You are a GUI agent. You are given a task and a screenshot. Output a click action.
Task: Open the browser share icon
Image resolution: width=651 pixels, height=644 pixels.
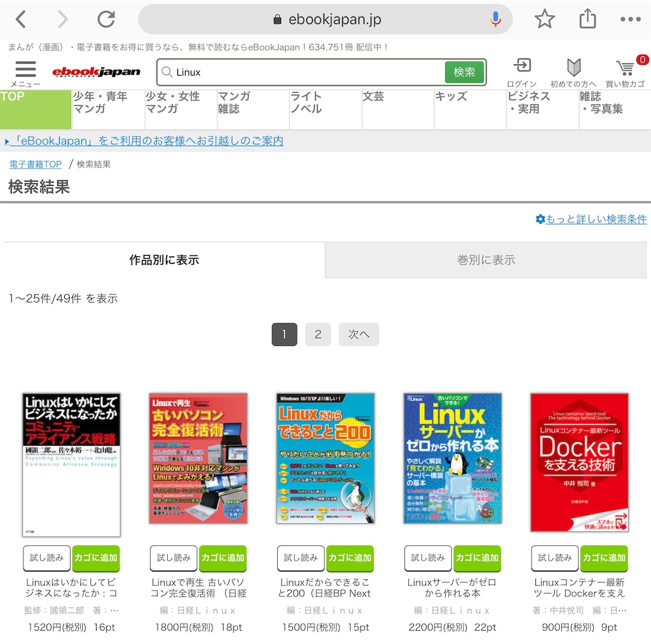tap(587, 19)
